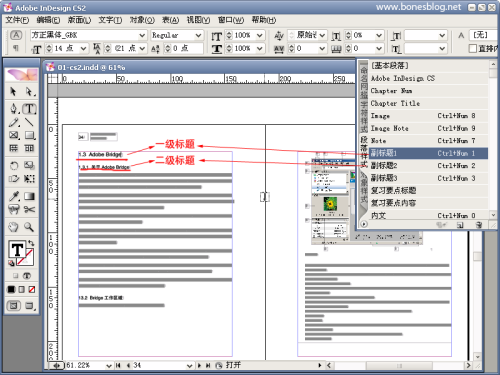The height and width of the screenshot is (375, 500).
Task: Select the Pencil tool
Action: coord(13,122)
